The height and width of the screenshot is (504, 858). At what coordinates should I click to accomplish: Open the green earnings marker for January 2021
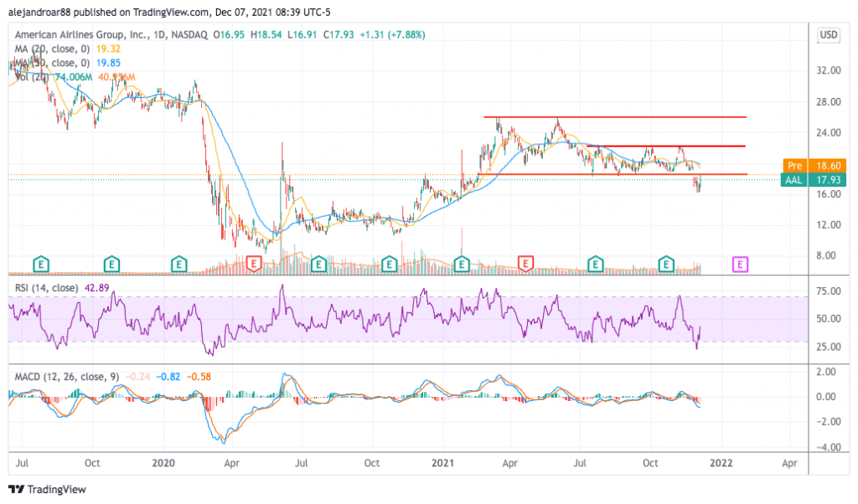pyautogui.click(x=462, y=265)
